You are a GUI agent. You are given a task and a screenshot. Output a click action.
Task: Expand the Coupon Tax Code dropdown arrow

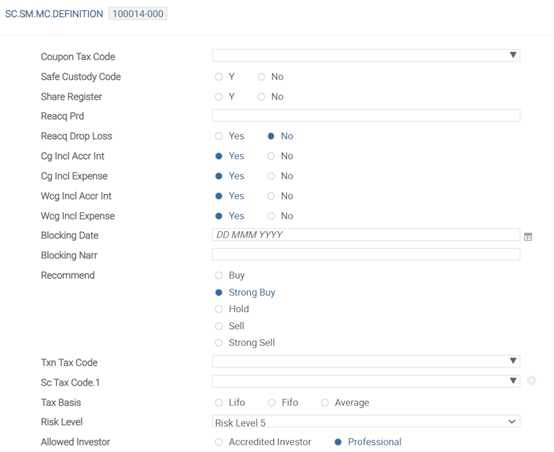pyautogui.click(x=513, y=55)
